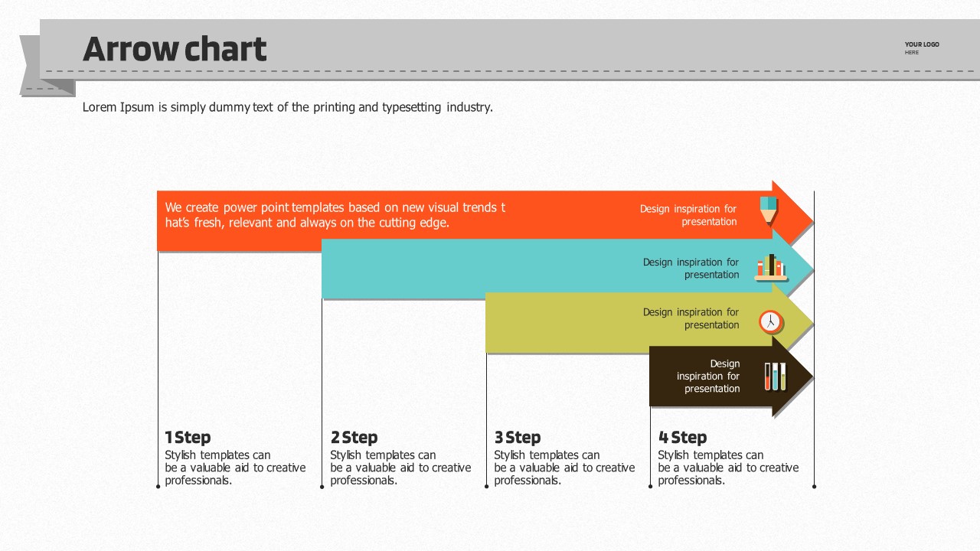Click the clock icon on olive arrow

(770, 321)
